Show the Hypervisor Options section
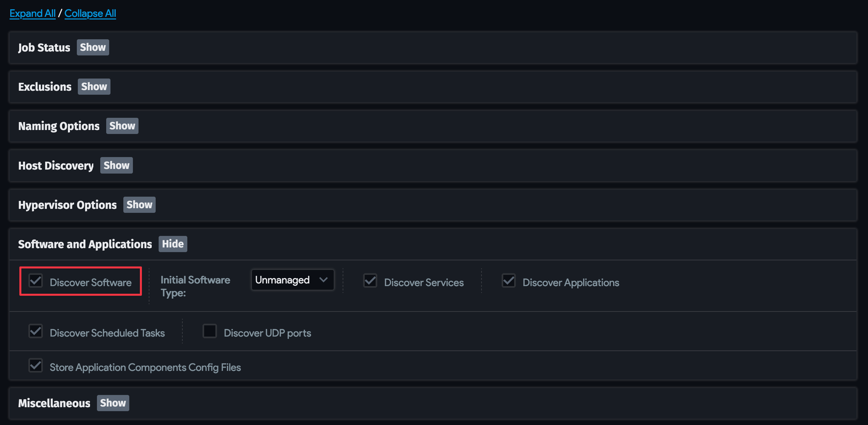This screenshot has width=868, height=425. pyautogui.click(x=139, y=205)
